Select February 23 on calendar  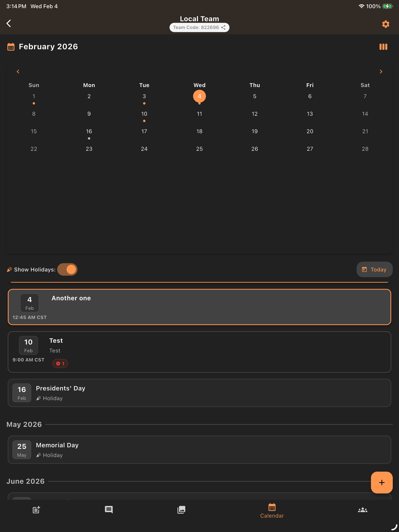click(x=89, y=149)
